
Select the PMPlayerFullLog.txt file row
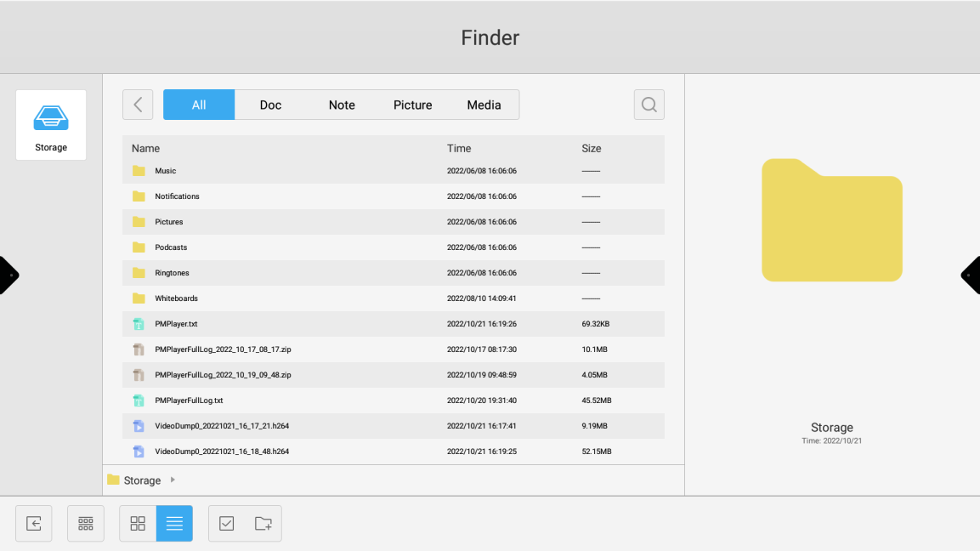(x=189, y=400)
